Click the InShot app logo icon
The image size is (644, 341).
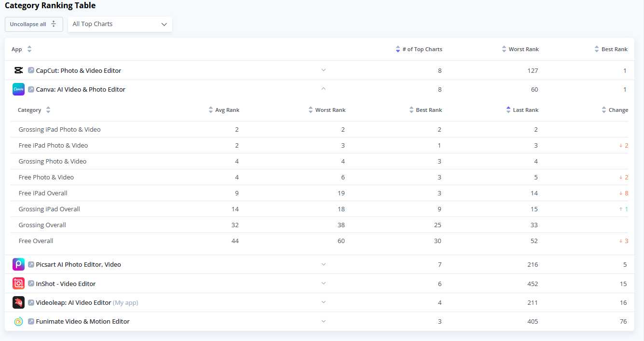click(18, 284)
